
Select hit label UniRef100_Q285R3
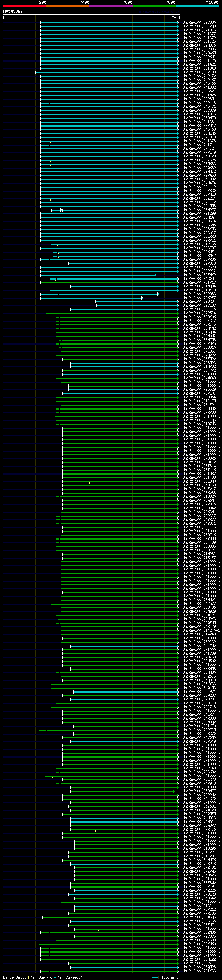(199, 363)
